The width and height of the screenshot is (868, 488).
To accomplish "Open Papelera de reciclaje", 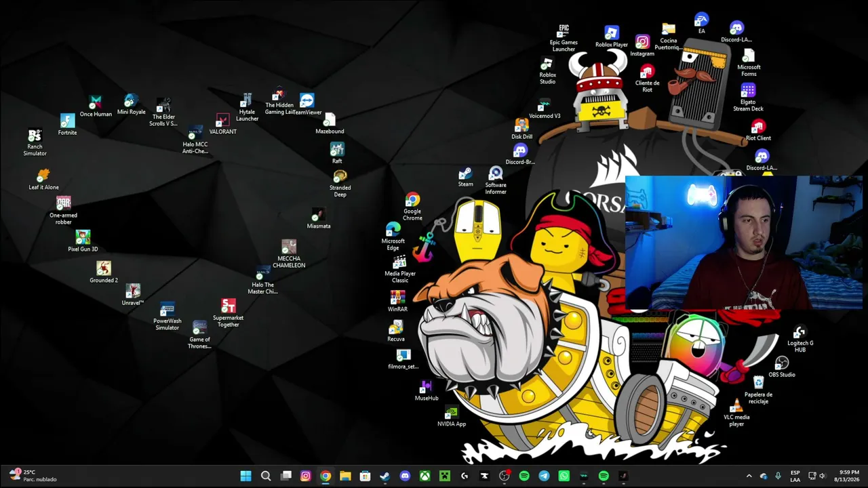I will tap(758, 390).
